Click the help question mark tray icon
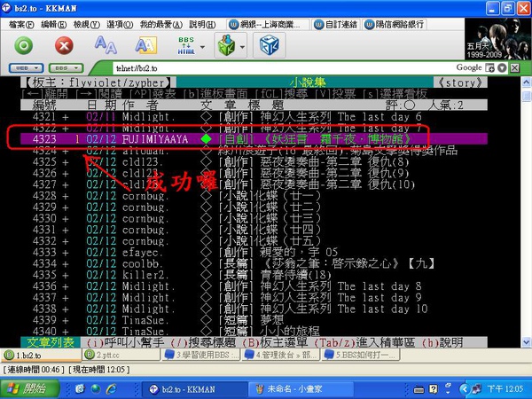532x399 pixels. 434,389
